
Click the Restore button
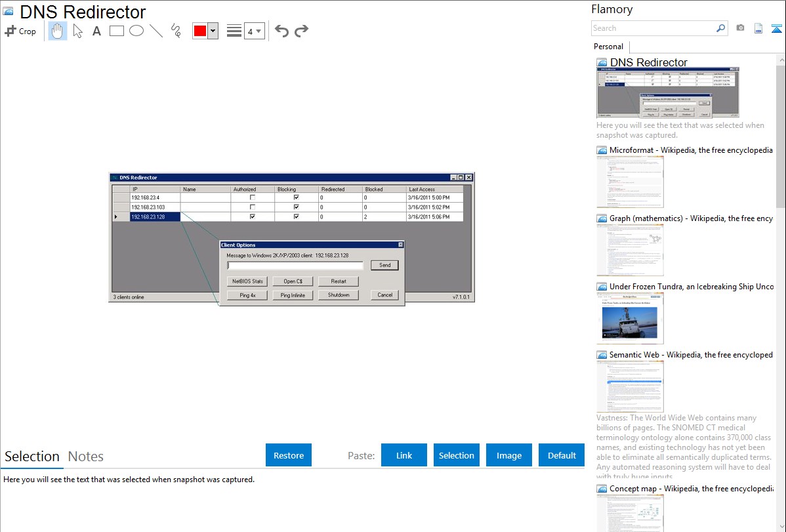click(x=289, y=455)
